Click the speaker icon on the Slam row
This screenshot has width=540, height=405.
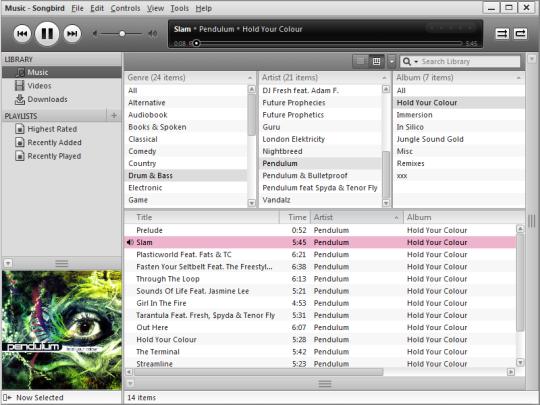130,242
